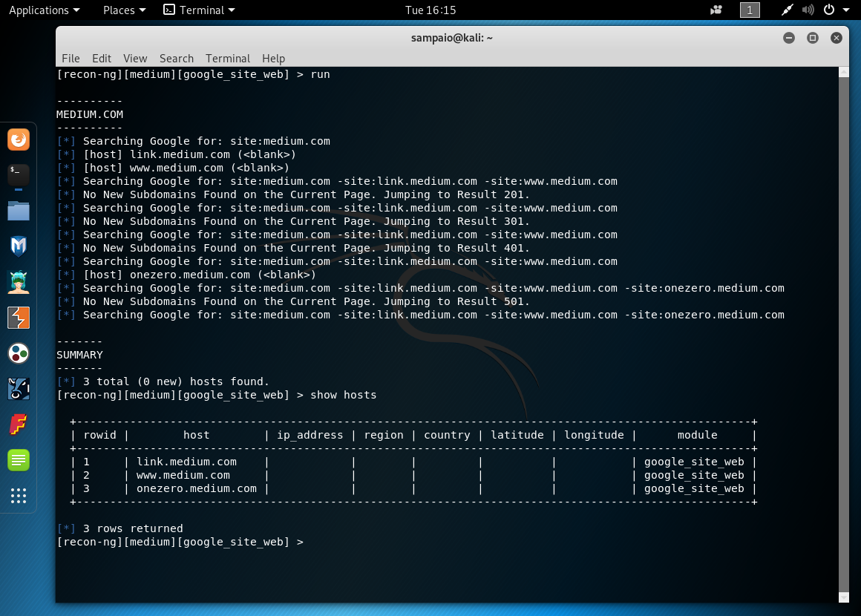Click the pen tool tray icon

[x=787, y=10]
